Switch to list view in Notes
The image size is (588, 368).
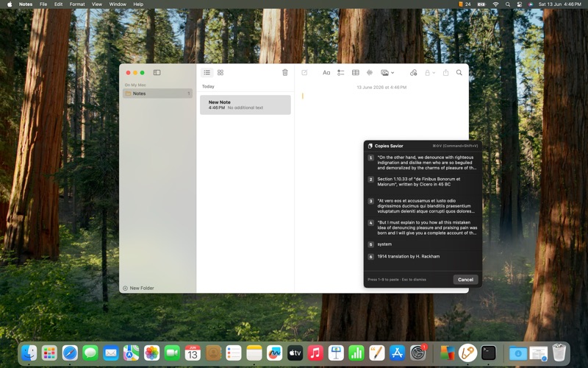[207, 72]
